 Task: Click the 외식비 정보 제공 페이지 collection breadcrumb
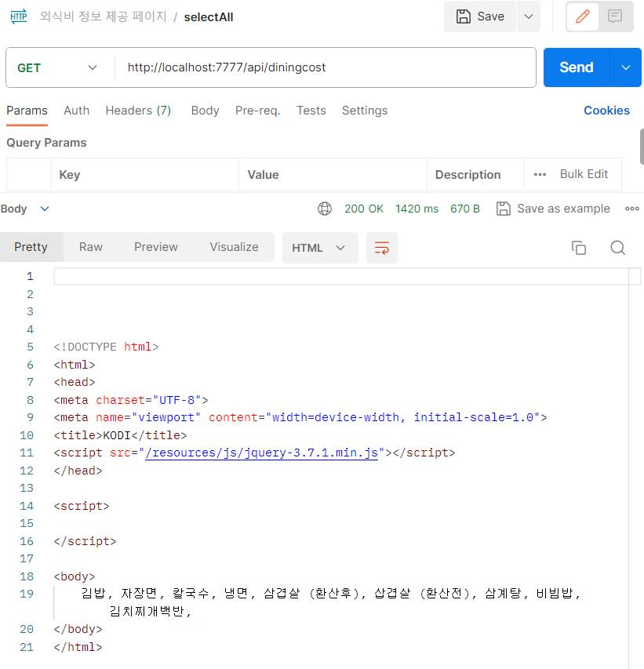[x=104, y=16]
